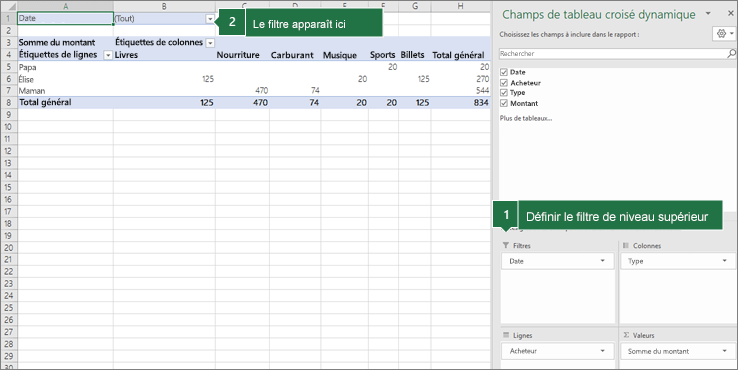Open the (Tout) date filter dropdown
The image size is (738, 370).
click(x=210, y=19)
